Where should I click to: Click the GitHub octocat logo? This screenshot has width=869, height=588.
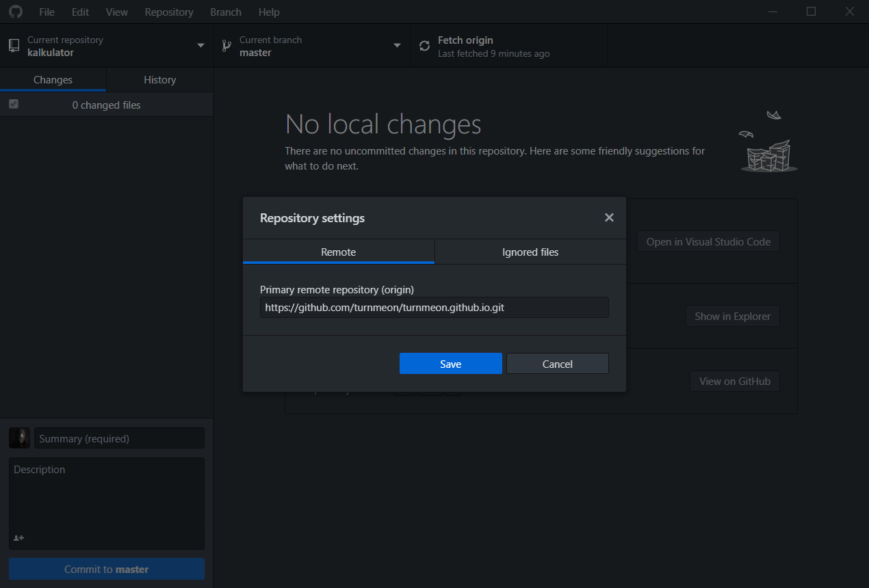[15, 12]
